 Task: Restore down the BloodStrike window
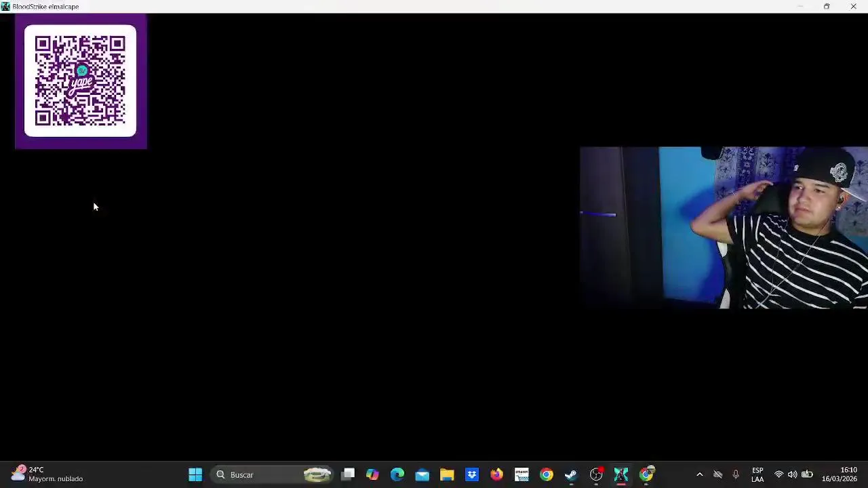click(827, 6)
